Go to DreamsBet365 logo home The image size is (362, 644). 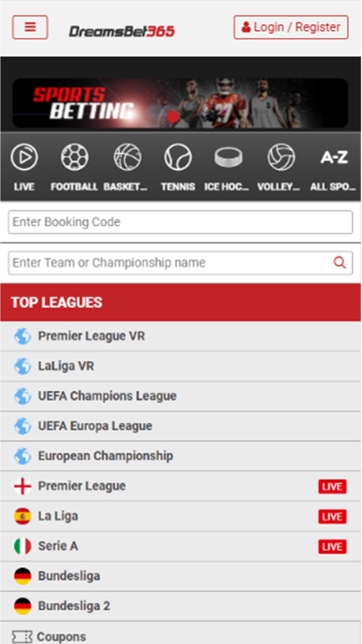[x=122, y=32]
